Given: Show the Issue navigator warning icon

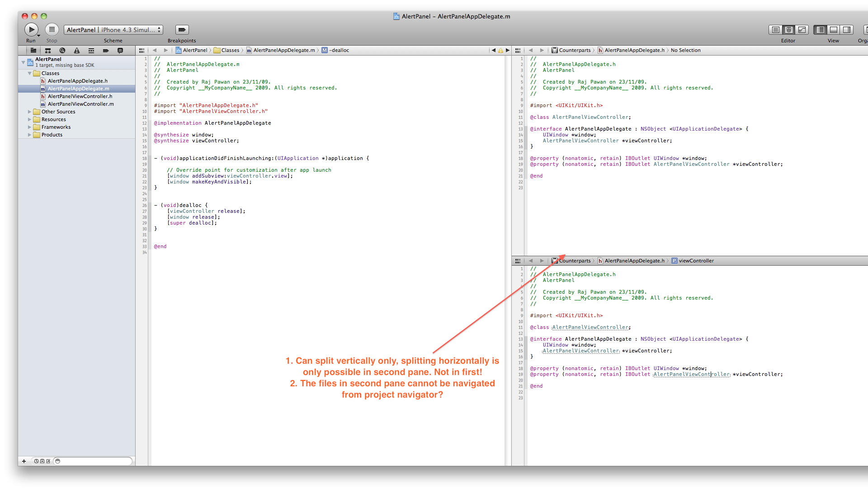Looking at the screenshot, I should click(77, 51).
